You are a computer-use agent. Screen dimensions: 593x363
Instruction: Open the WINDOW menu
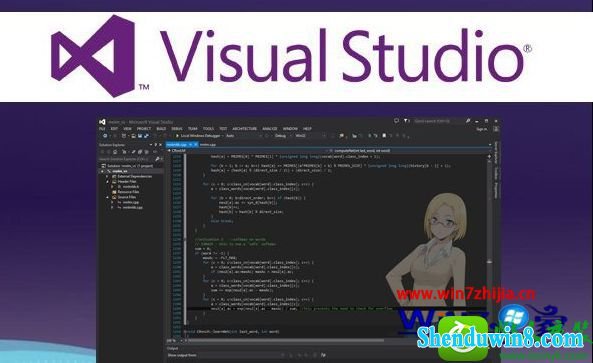click(290, 129)
